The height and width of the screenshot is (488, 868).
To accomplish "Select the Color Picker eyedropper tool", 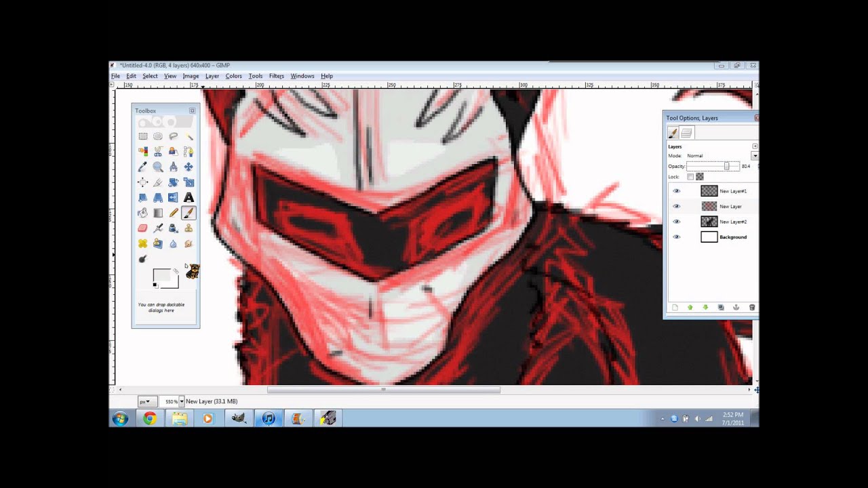I will (x=143, y=167).
